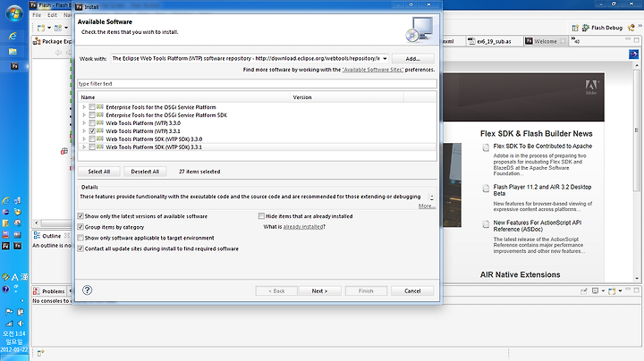This screenshot has width=644, height=361.
Task: Click the Flash Builder taskbar icon
Action: click(14, 66)
